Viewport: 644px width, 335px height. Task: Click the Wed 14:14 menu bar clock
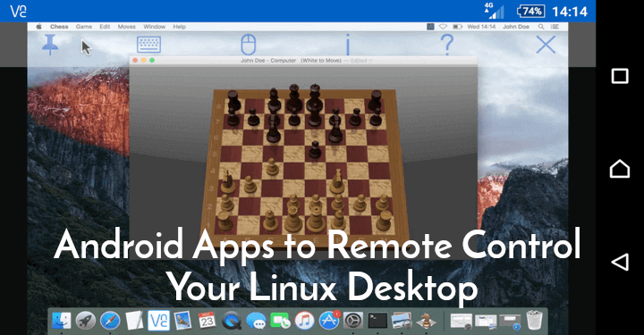tap(481, 27)
